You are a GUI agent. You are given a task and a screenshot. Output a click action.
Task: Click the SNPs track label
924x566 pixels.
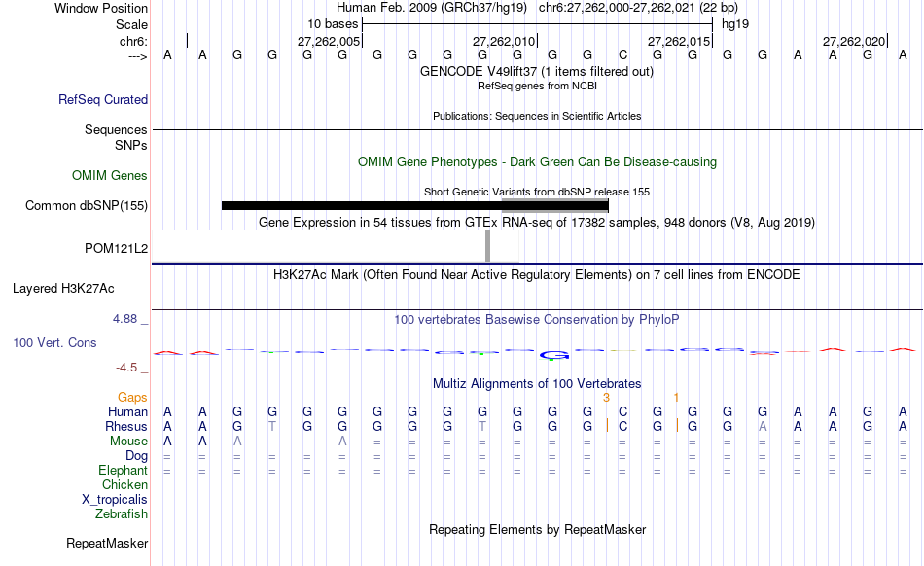(131, 146)
